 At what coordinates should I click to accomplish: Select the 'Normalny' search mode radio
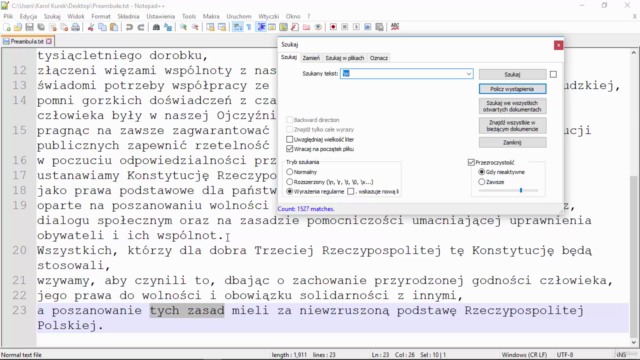tap(289, 172)
